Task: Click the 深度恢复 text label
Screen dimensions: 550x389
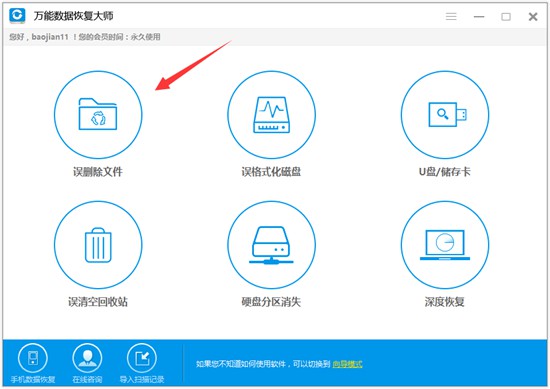Action: pyautogui.click(x=444, y=302)
